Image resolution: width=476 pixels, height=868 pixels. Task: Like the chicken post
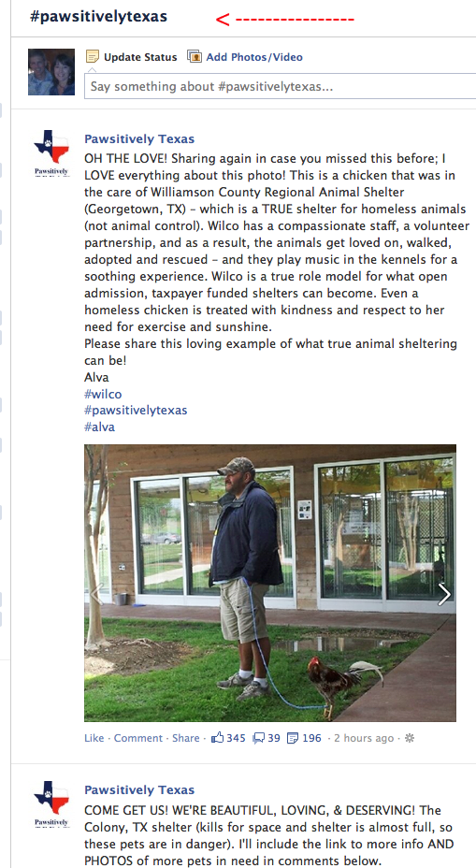pos(94,738)
